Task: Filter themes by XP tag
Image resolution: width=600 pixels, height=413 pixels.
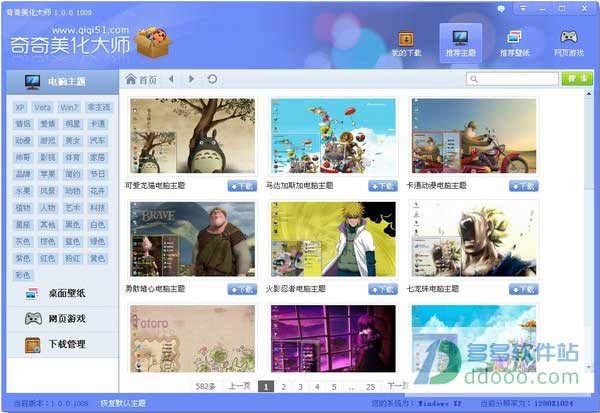Action: (20, 108)
